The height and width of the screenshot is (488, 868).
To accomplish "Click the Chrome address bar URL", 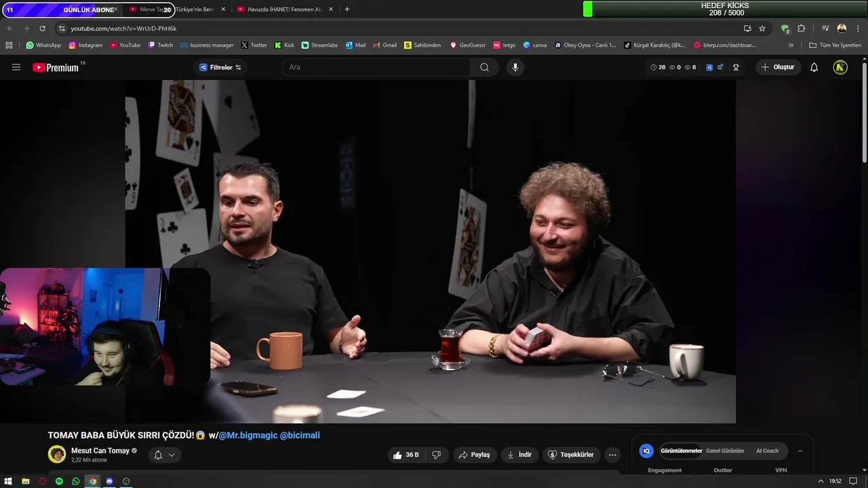I will coord(123,28).
